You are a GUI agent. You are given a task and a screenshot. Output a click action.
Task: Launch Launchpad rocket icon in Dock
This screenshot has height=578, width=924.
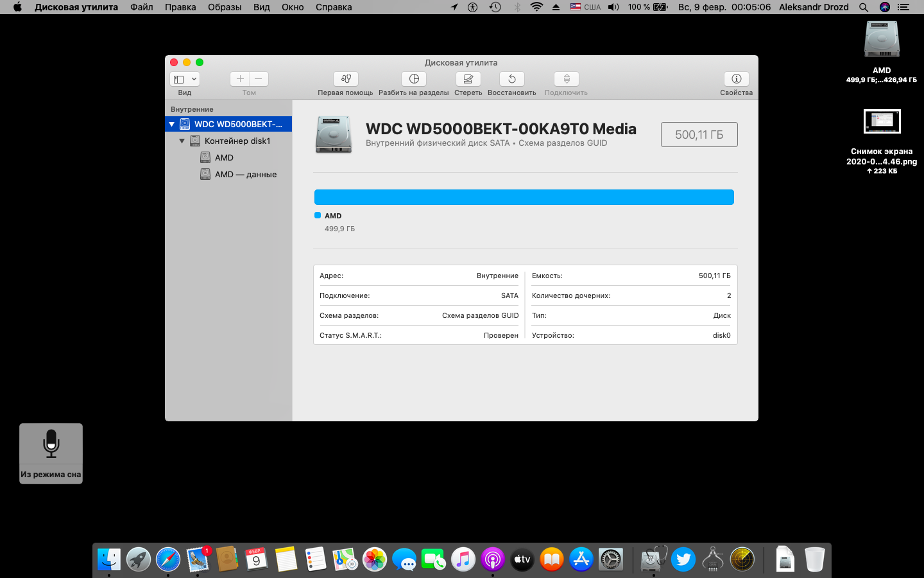click(139, 559)
